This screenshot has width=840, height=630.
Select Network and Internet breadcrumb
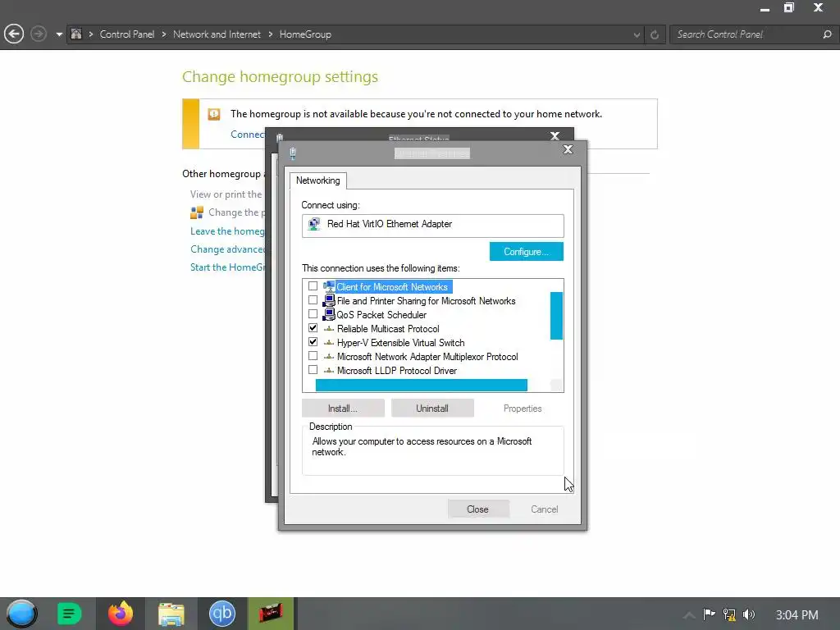click(x=217, y=34)
